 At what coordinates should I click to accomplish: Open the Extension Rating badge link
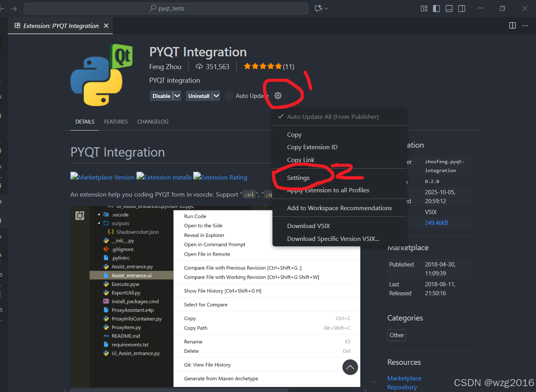point(220,177)
